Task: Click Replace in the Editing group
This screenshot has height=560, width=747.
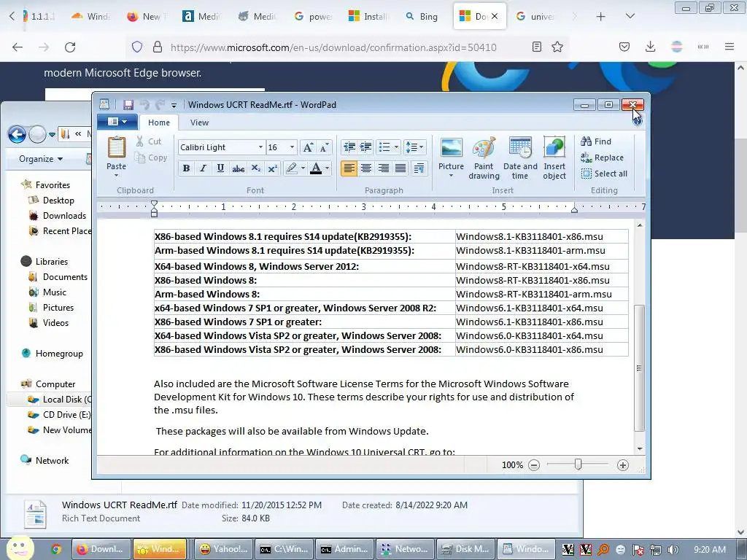Action: [x=602, y=157]
